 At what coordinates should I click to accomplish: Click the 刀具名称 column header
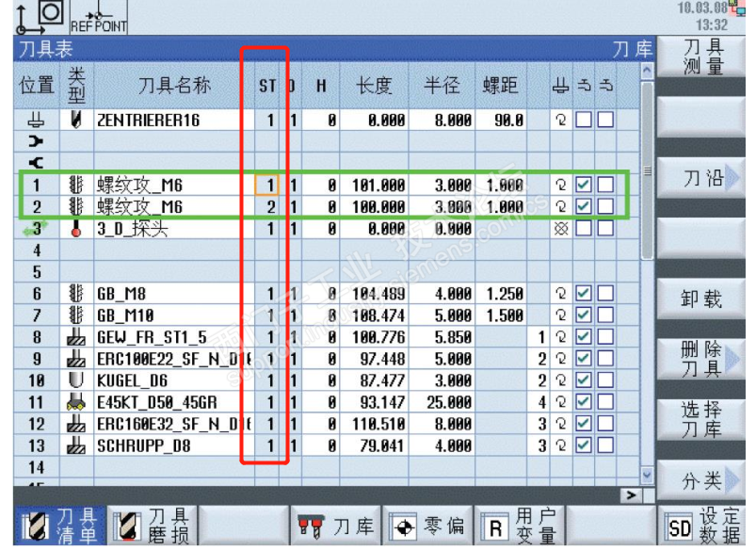[174, 86]
